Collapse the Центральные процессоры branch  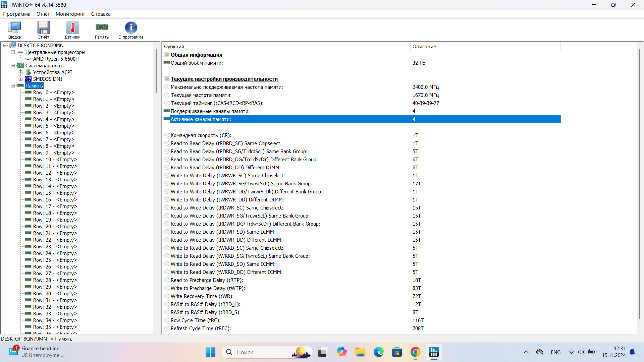13,52
